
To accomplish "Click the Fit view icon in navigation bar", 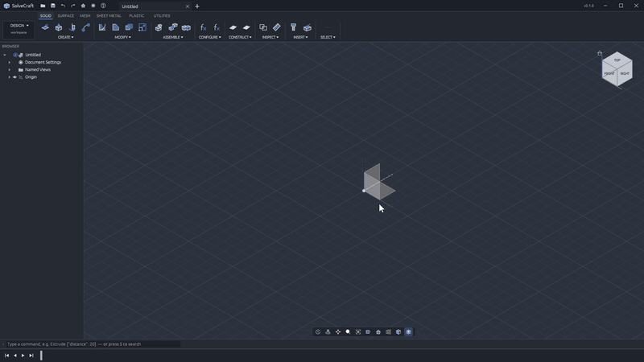I will tap(358, 331).
